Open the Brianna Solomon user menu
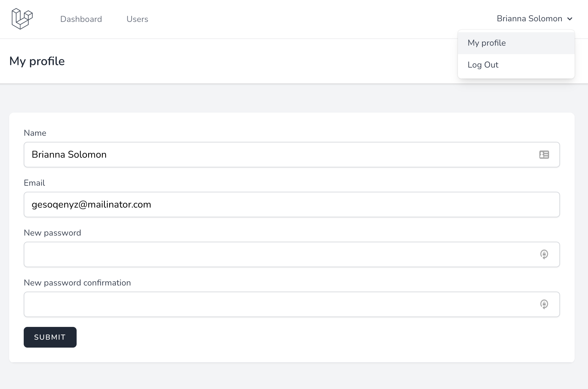588x389 pixels. click(530, 19)
